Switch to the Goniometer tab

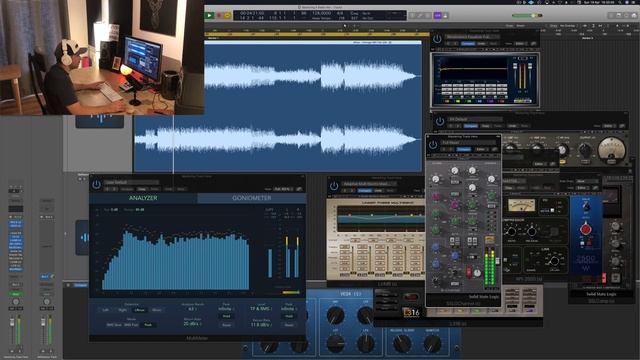click(251, 198)
